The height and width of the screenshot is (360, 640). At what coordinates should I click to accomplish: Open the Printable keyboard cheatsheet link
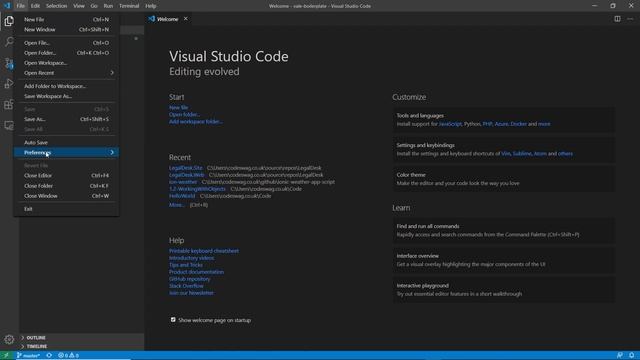tap(204, 251)
